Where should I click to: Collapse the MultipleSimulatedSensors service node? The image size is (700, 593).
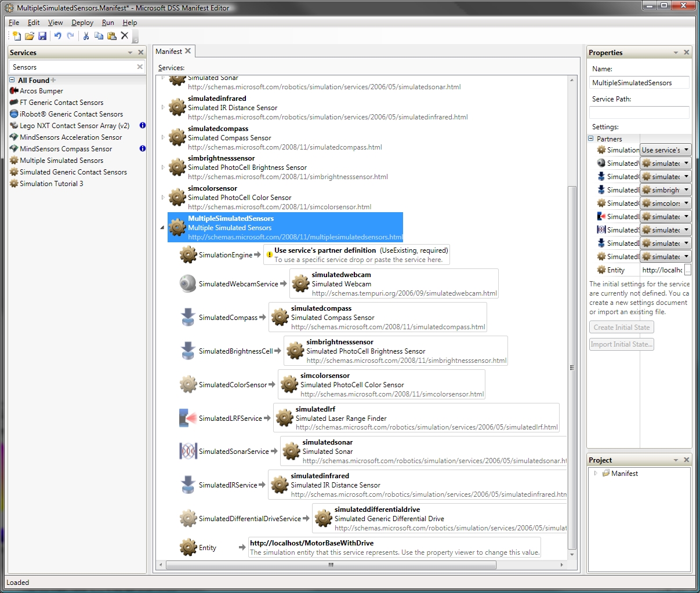click(163, 228)
